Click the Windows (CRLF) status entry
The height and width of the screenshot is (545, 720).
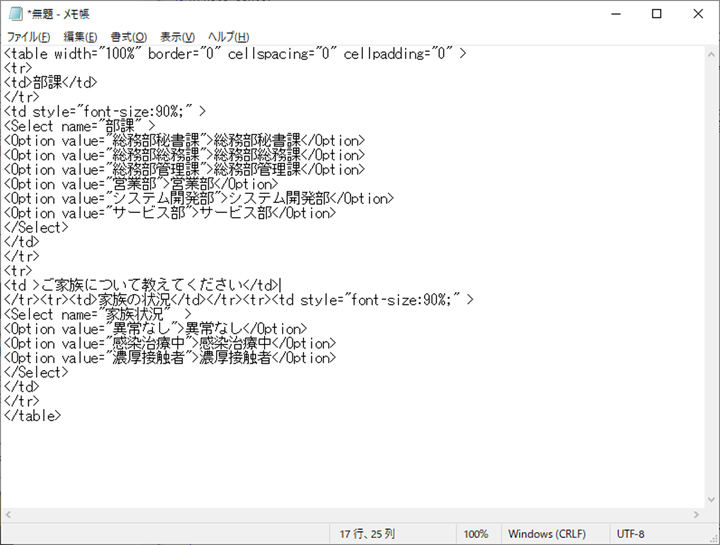click(x=547, y=534)
